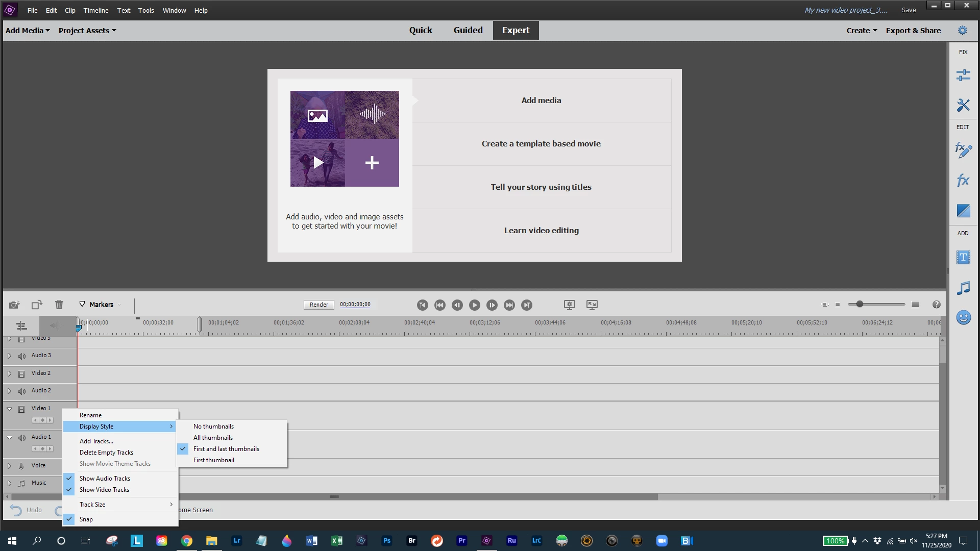This screenshot has width=980, height=551.
Task: Click the timeline zoom slider handle
Action: click(x=860, y=304)
